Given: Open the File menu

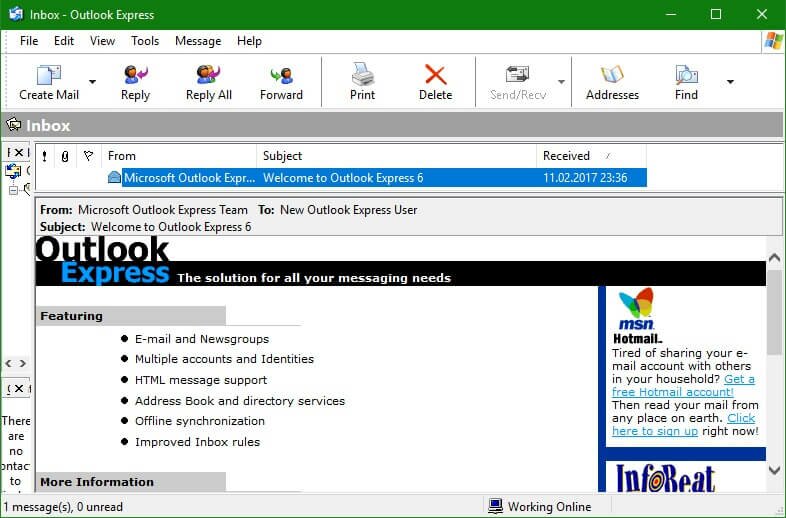Looking at the screenshot, I should [x=29, y=41].
